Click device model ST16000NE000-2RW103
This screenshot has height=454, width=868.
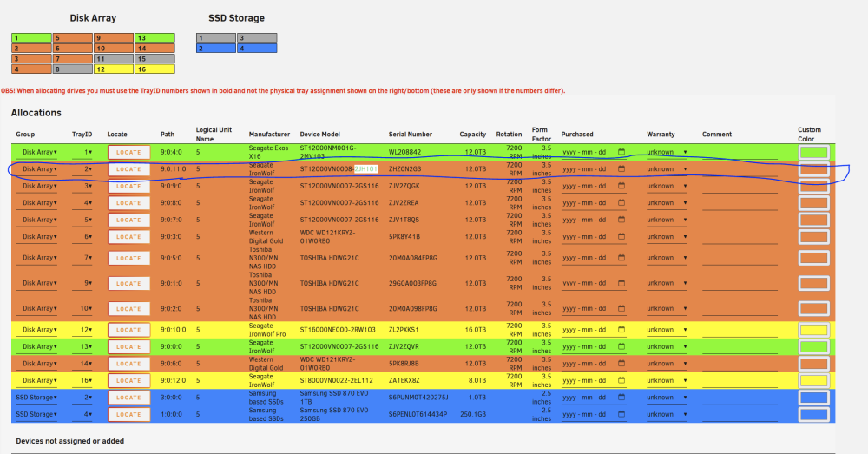tap(338, 330)
